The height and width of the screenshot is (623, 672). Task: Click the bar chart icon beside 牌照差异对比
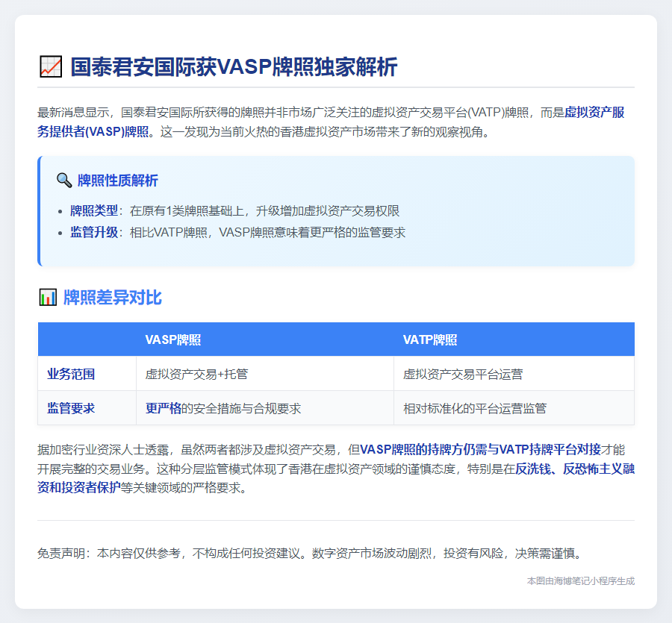tap(48, 297)
